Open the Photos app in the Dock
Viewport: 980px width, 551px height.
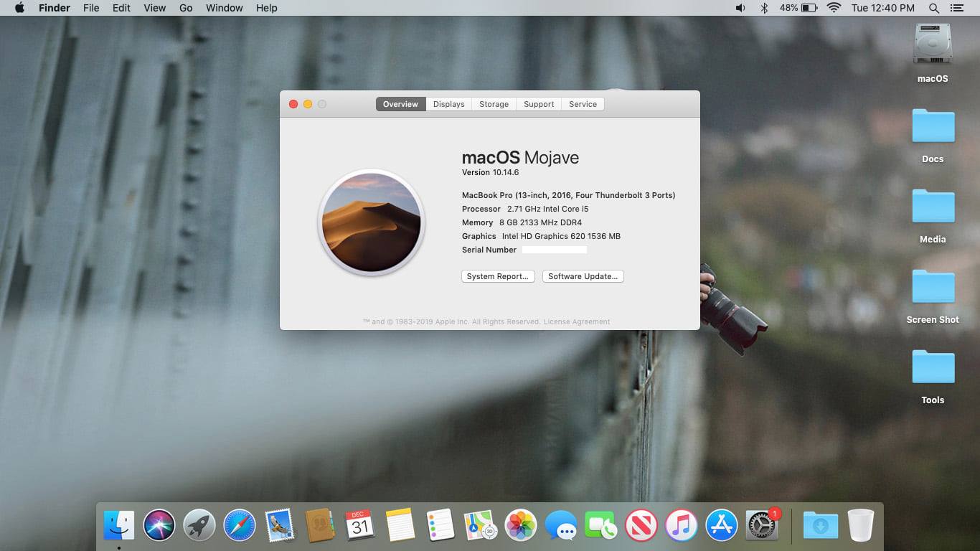point(521,525)
